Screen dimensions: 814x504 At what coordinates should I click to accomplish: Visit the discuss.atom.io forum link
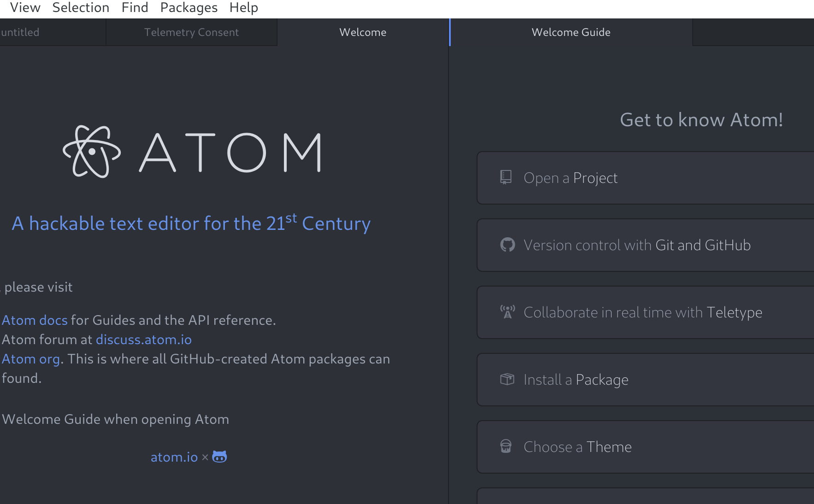[x=143, y=340]
